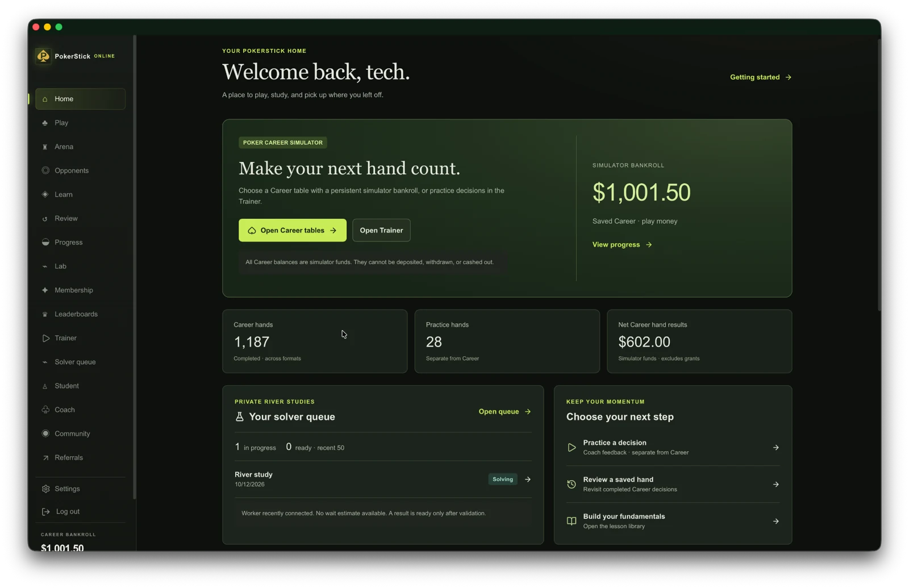Click the PokerStick logo icon
The image size is (909, 588).
click(x=43, y=56)
